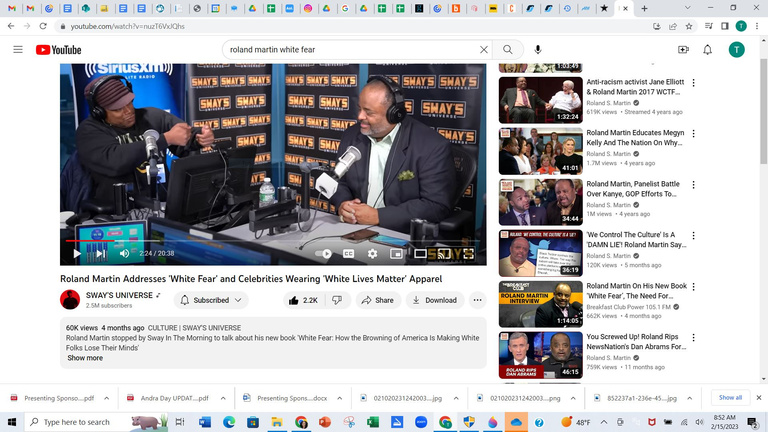Open the notifications bell
Image resolution: width=768 pixels, height=432 pixels.
[x=707, y=49]
